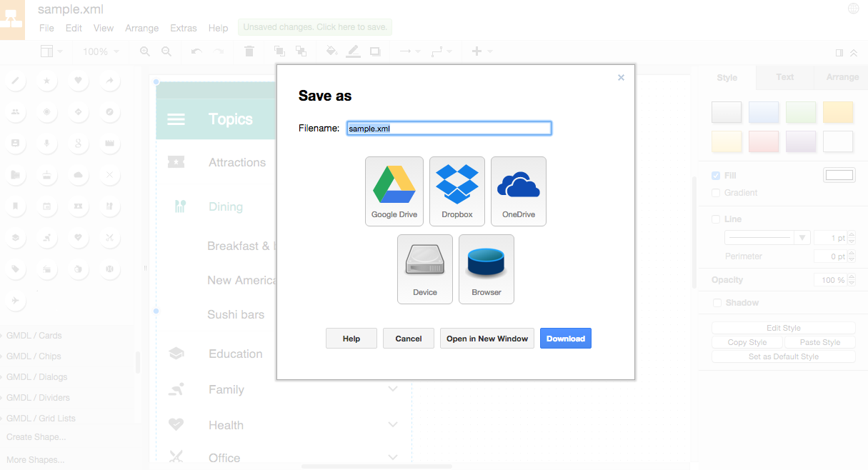Click the Filename input field
Viewport: 868px width, 470px height.
449,129
